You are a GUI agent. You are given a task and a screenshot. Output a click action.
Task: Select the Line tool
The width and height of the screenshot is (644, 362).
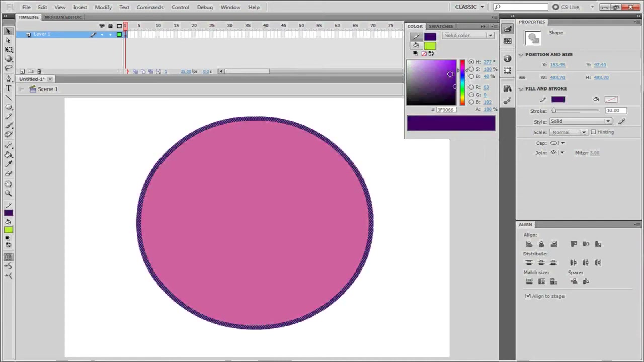coord(8,98)
